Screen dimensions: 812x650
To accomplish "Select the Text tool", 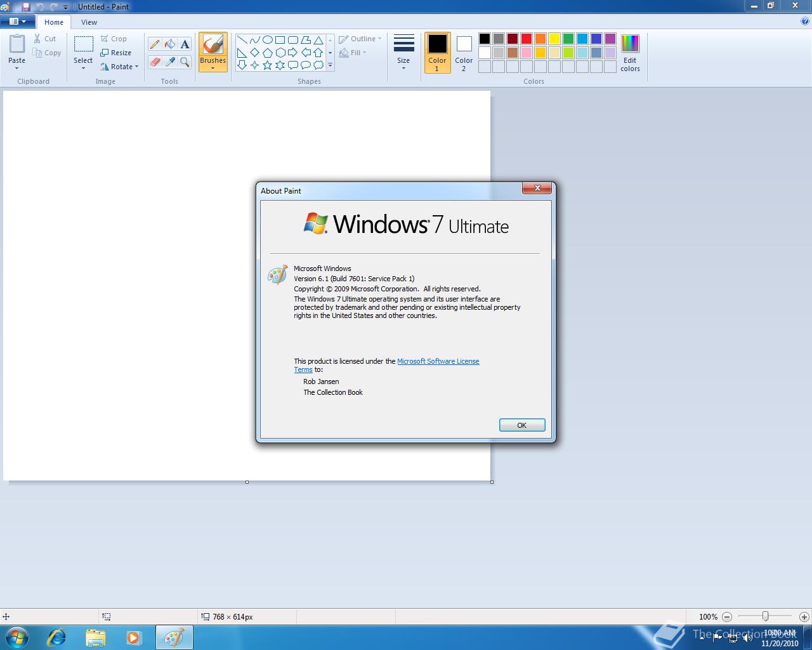I will coord(185,44).
